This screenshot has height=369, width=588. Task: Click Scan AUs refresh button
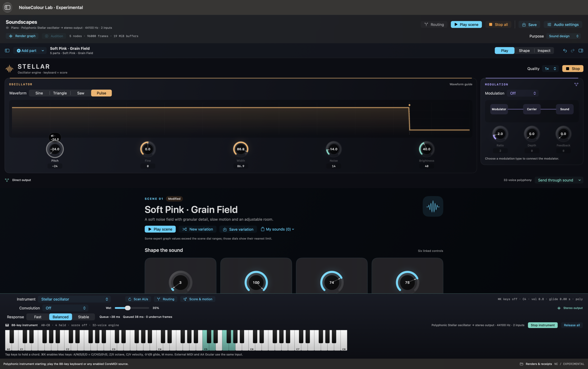[138, 299]
